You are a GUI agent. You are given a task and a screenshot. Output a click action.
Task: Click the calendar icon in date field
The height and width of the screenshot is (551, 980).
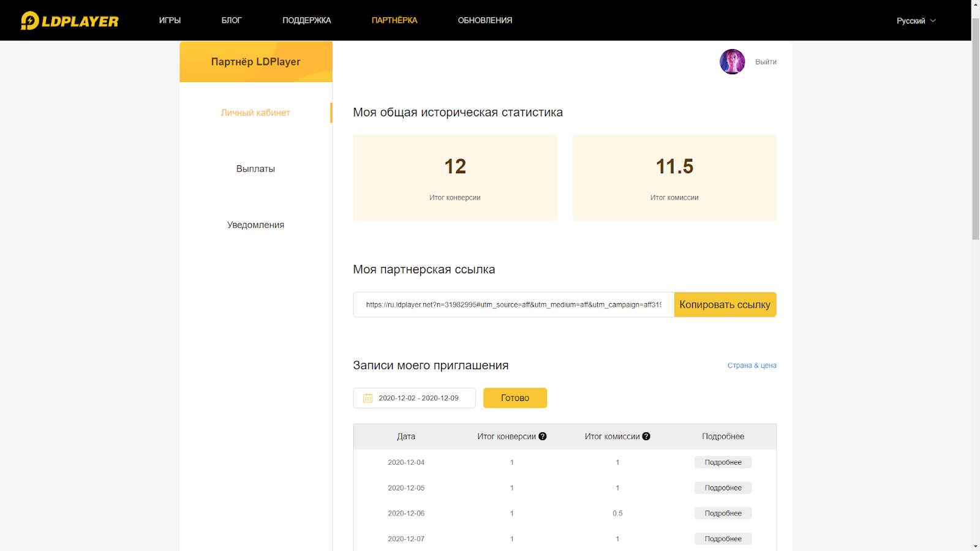pos(368,398)
